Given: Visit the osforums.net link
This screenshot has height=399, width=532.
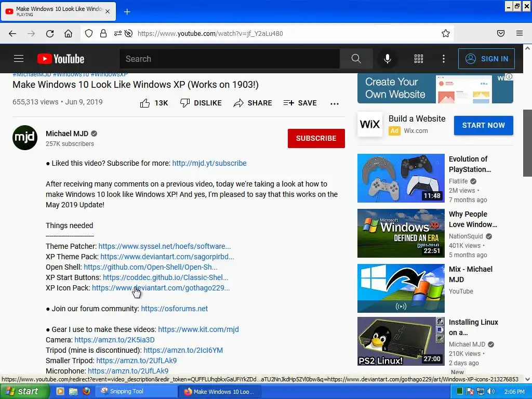Looking at the screenshot, I should [175, 309].
